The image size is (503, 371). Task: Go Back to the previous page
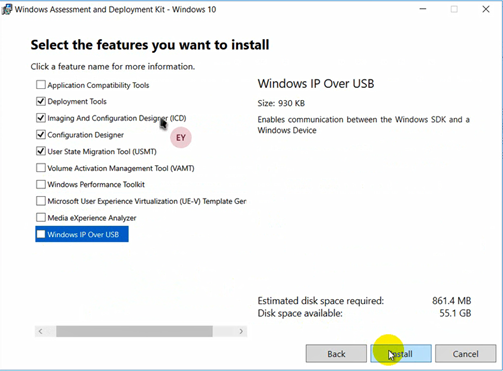click(336, 354)
